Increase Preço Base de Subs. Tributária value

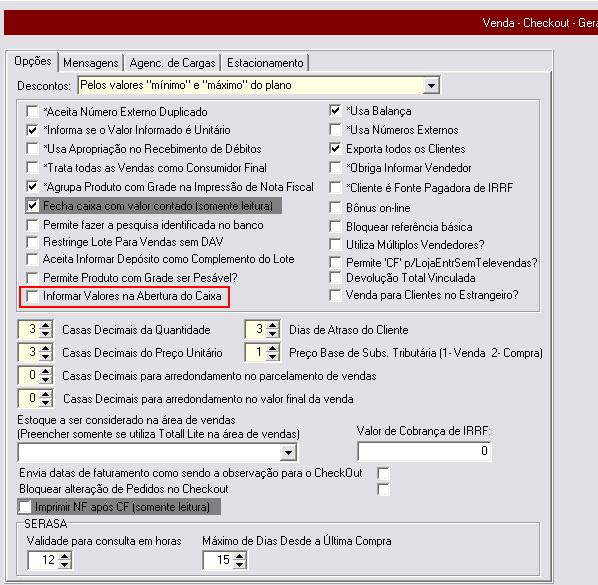(273, 348)
